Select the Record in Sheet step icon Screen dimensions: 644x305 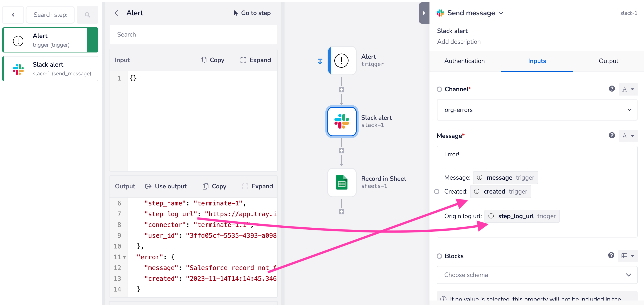342,183
